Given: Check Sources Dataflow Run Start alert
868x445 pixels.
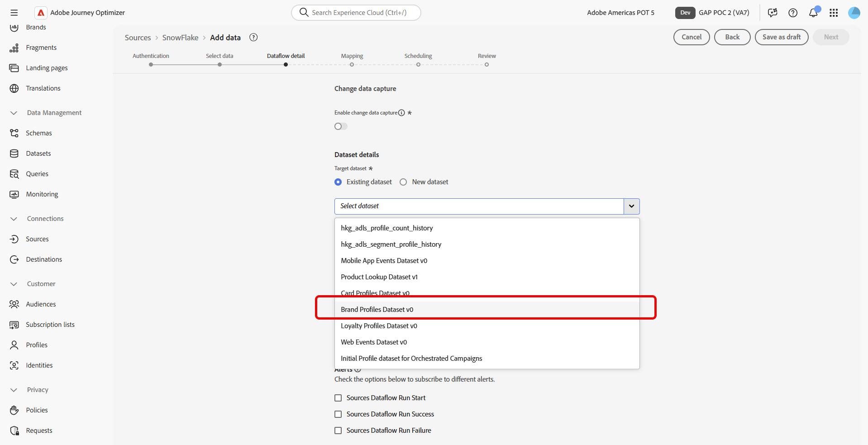Looking at the screenshot, I should (x=338, y=398).
